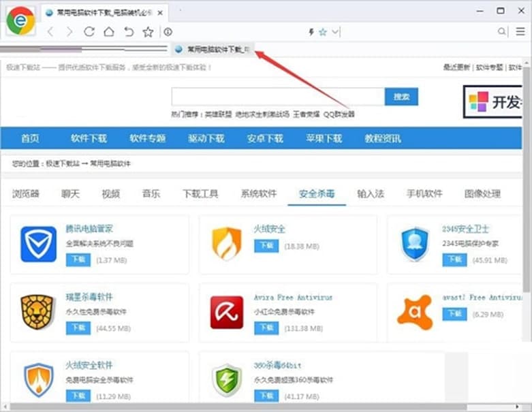Download 火绒安全 18.38 MB
Viewport: 532px width, 412px height.
click(266, 246)
